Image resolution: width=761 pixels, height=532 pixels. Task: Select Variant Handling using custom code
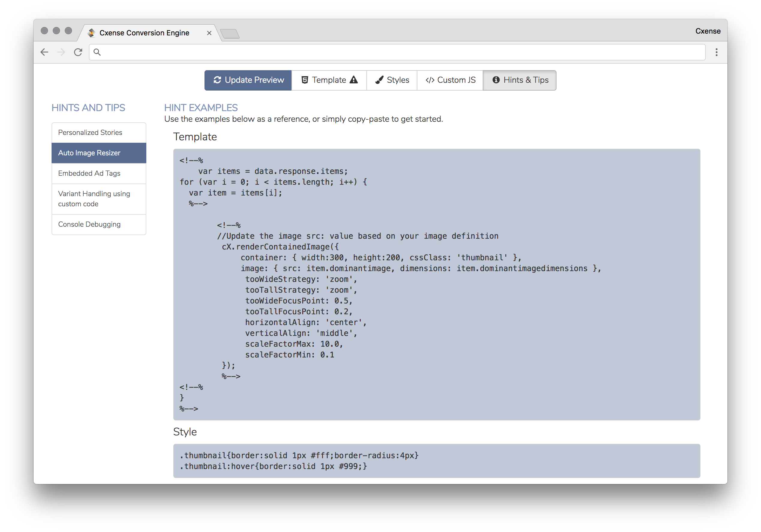pos(99,199)
